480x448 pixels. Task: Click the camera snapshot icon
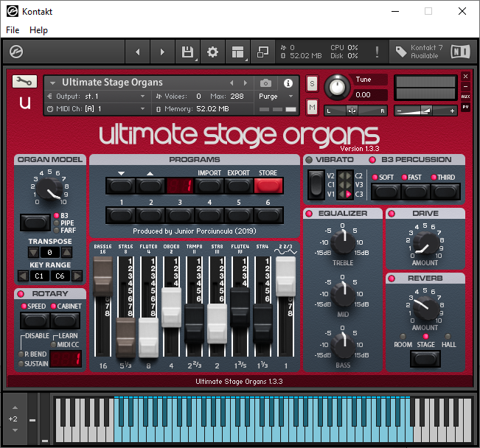[x=265, y=83]
